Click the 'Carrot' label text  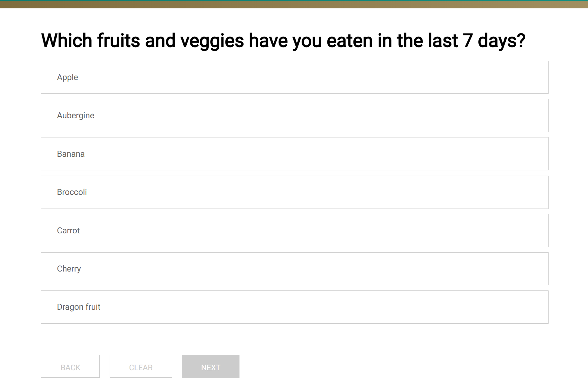coord(68,231)
